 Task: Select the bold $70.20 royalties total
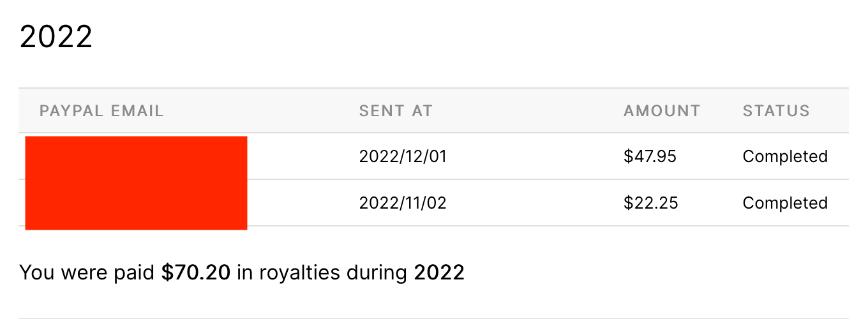click(x=196, y=272)
